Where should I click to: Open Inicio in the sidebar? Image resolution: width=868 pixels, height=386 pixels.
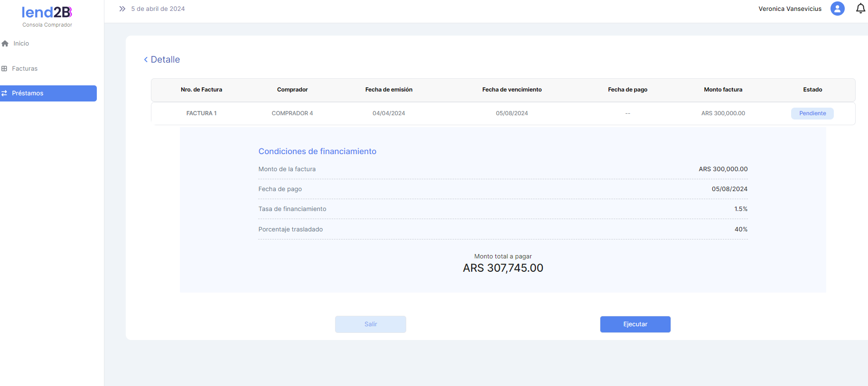click(x=21, y=44)
